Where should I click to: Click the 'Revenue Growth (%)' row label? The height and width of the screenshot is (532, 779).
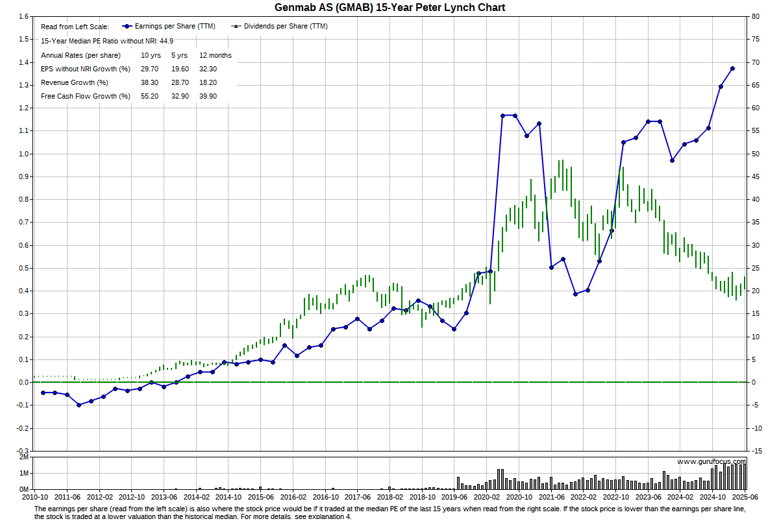74,82
